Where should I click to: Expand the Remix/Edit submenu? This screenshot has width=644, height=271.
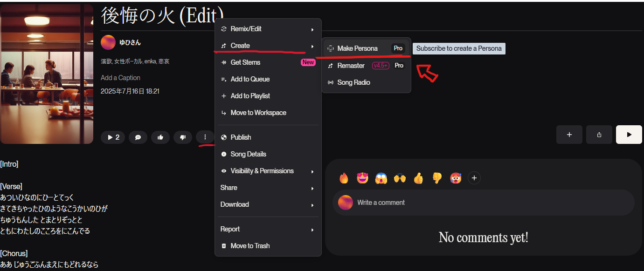268,29
